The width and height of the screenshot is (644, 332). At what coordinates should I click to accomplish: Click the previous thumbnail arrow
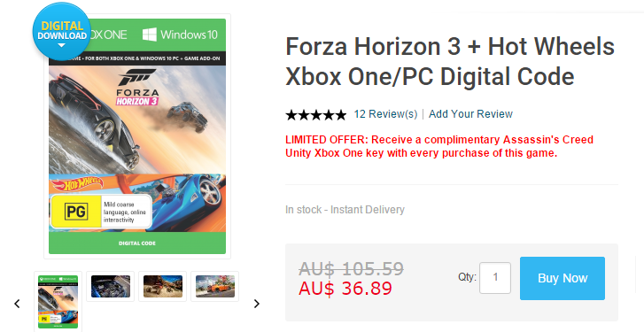coord(17,304)
